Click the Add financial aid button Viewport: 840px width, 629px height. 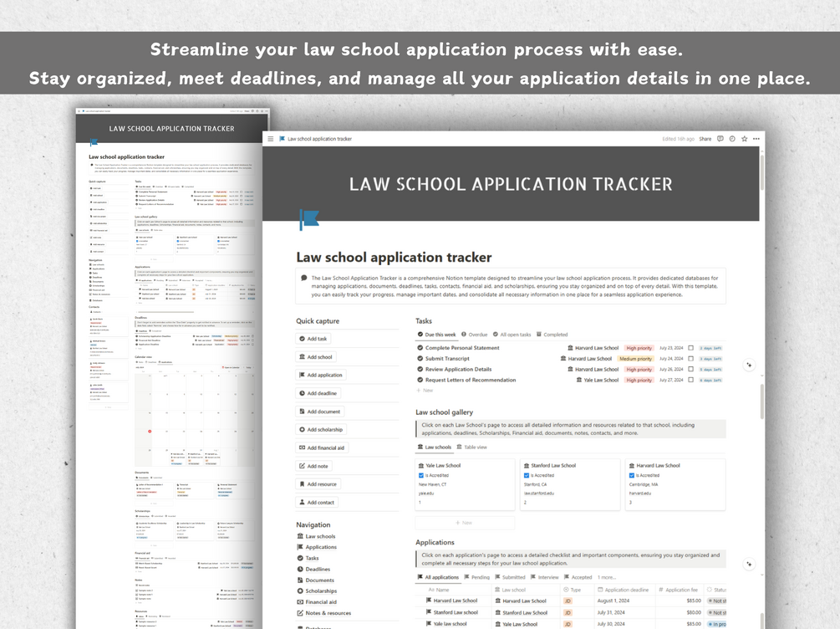pos(322,447)
